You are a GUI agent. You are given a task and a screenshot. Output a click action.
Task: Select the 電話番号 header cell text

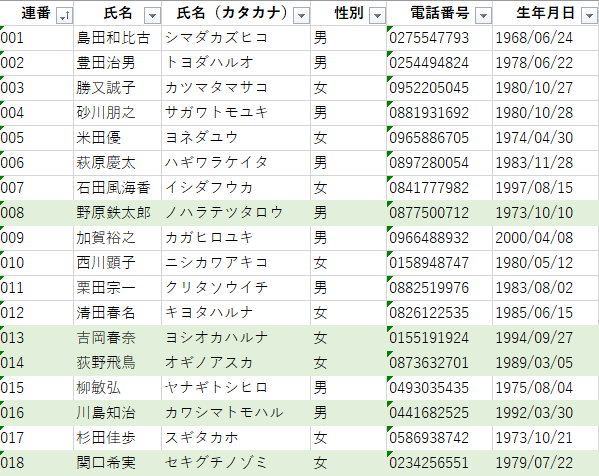tap(440, 13)
